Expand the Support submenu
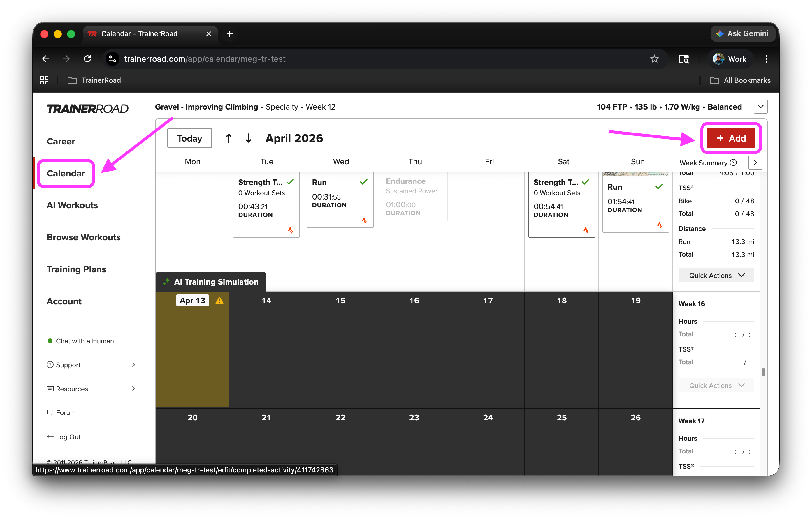 [x=133, y=365]
